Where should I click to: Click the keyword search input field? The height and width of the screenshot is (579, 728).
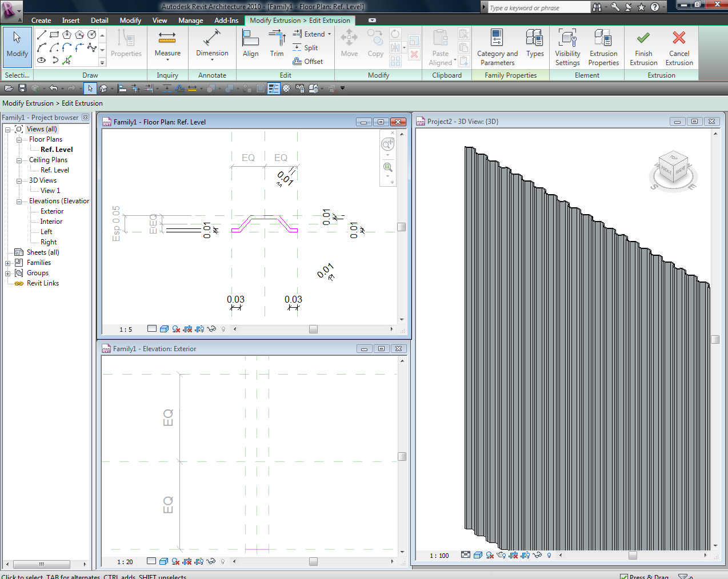[x=537, y=8]
